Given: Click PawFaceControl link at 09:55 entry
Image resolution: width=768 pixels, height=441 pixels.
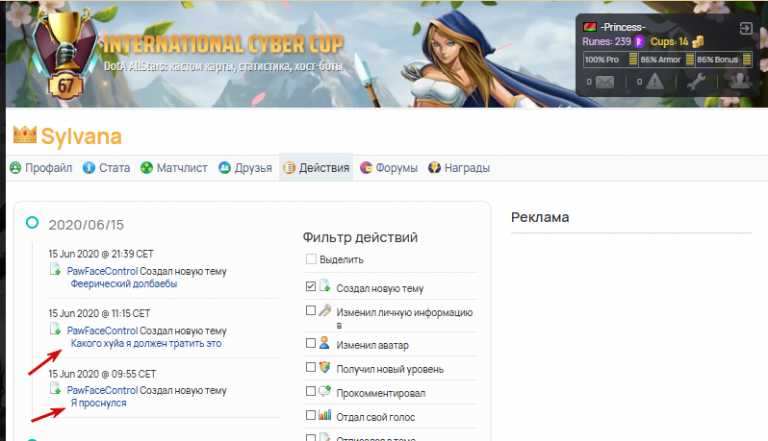Looking at the screenshot, I should tap(102, 391).
